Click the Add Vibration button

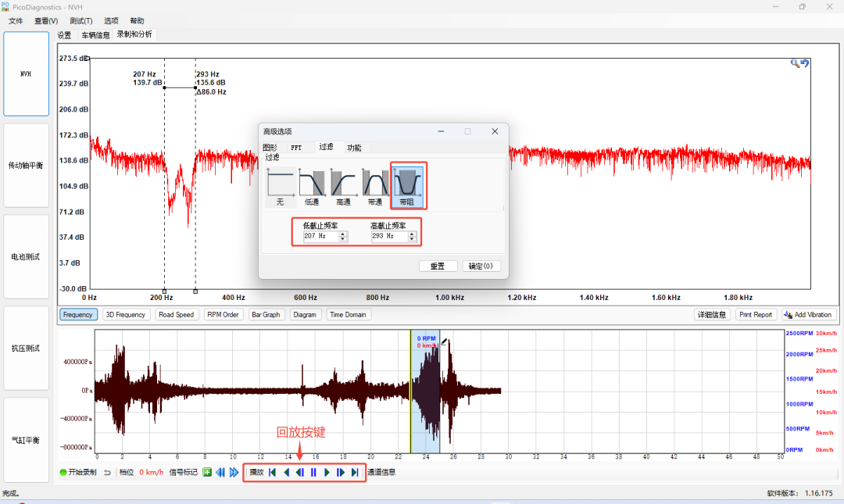point(809,314)
